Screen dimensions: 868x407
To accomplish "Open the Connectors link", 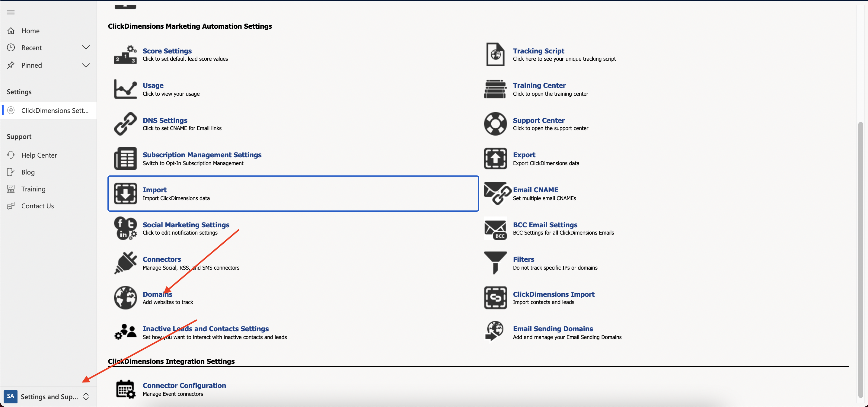I will click(162, 259).
